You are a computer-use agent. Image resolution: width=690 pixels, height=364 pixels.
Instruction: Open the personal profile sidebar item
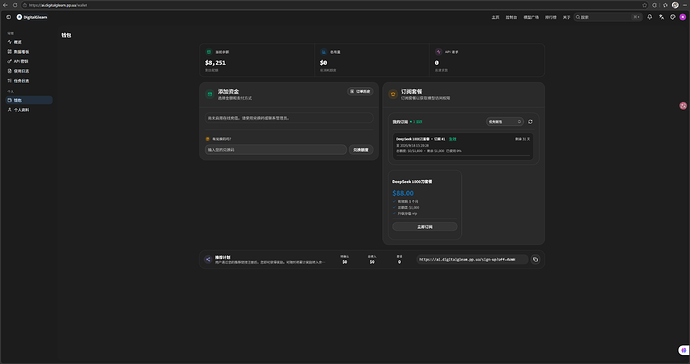pos(29,110)
